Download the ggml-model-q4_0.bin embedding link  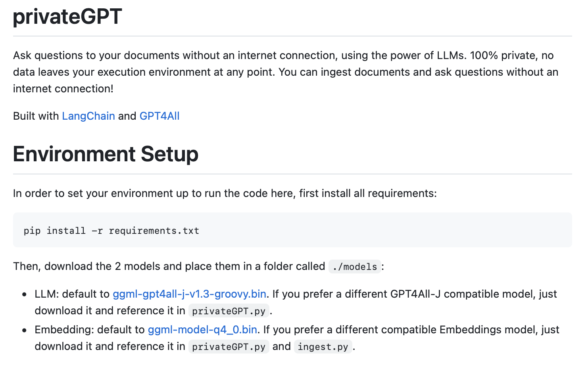pyautogui.click(x=202, y=330)
